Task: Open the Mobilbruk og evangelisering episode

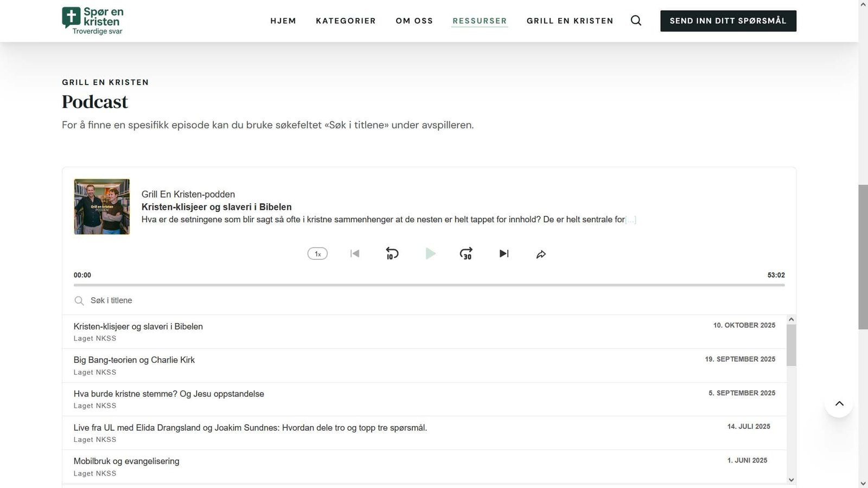Action: tap(126, 461)
